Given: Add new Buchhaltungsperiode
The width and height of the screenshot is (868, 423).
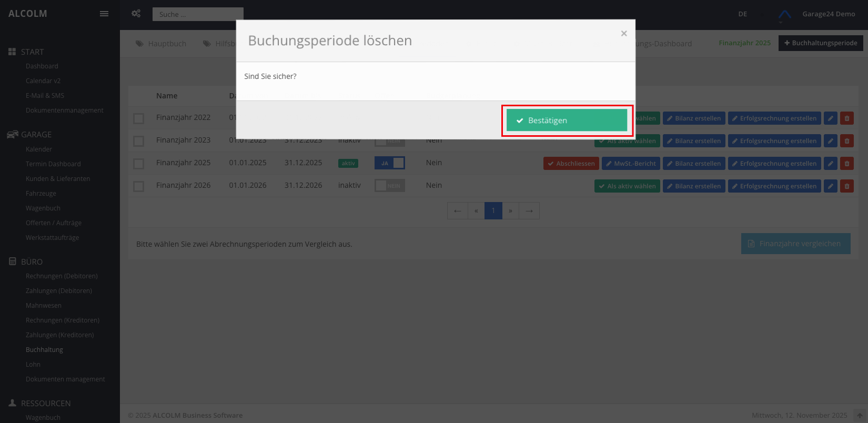Looking at the screenshot, I should click(821, 43).
